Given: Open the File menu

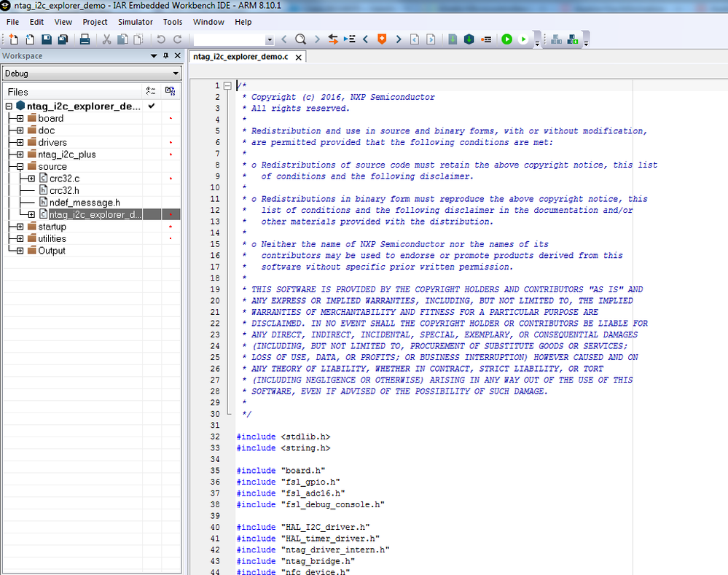Looking at the screenshot, I should [12, 22].
